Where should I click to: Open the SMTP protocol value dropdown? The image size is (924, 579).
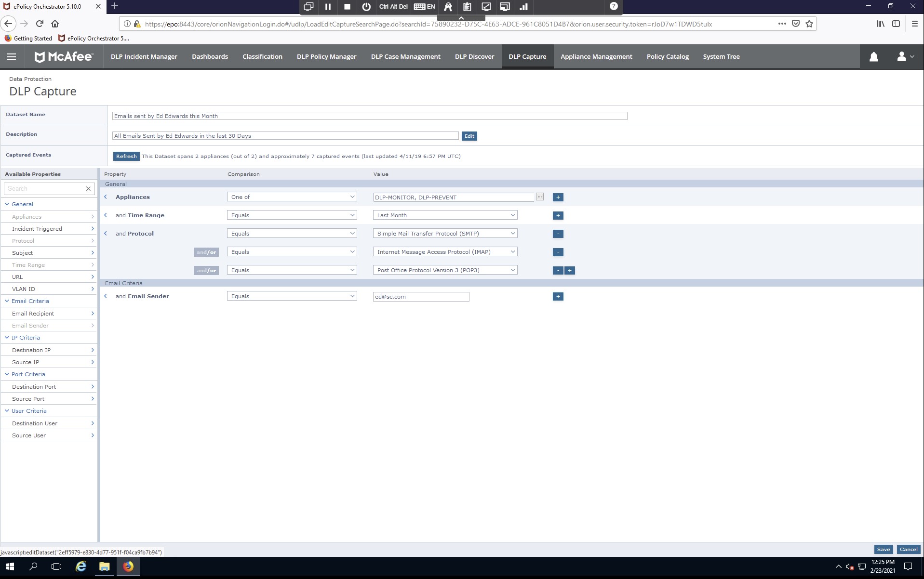[x=445, y=234]
